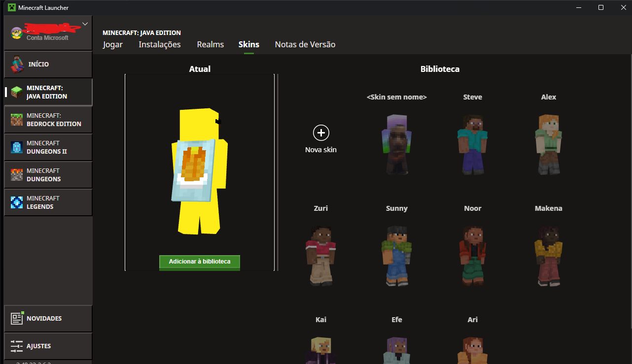Click the current yellow skin preview
This screenshot has width=632, height=364.
pos(199,171)
